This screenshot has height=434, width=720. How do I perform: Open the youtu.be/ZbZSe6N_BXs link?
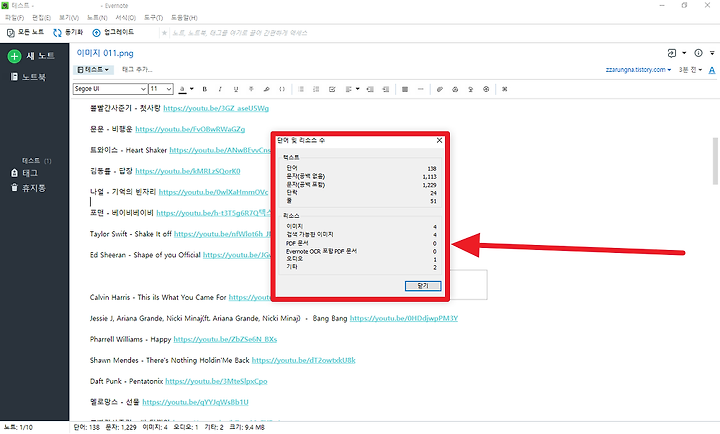[225, 339]
